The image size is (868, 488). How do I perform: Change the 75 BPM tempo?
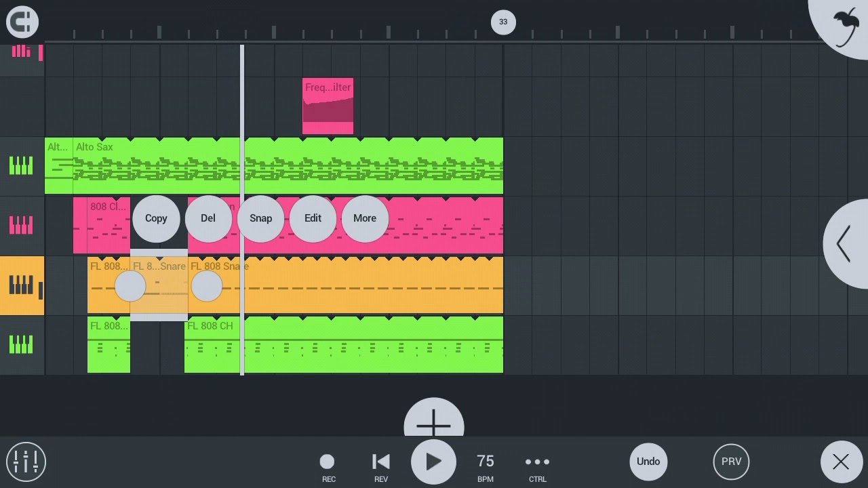pos(486,467)
